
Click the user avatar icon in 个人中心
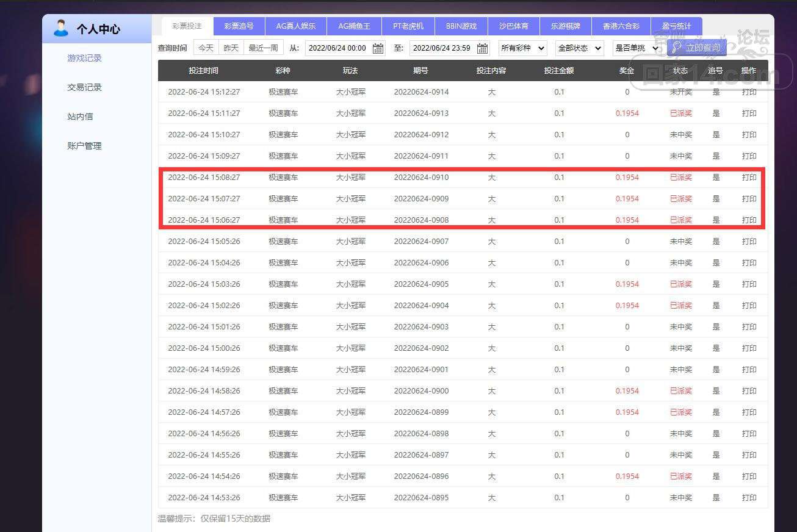click(61, 28)
